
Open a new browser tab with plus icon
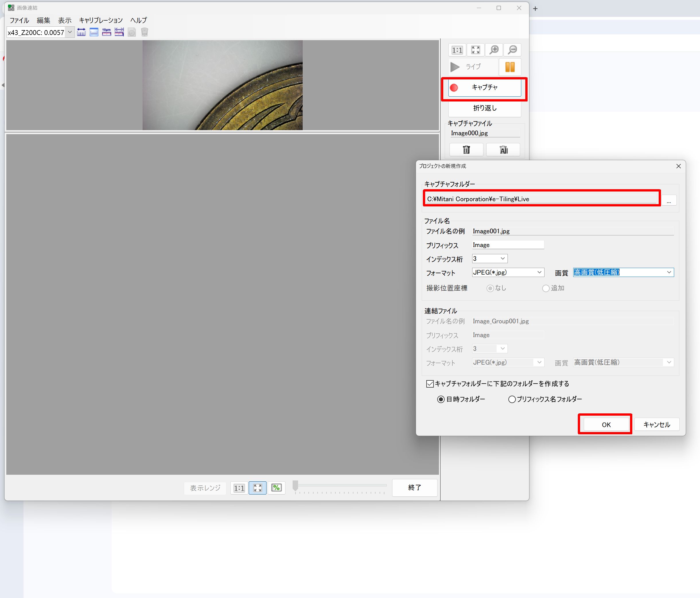point(536,9)
